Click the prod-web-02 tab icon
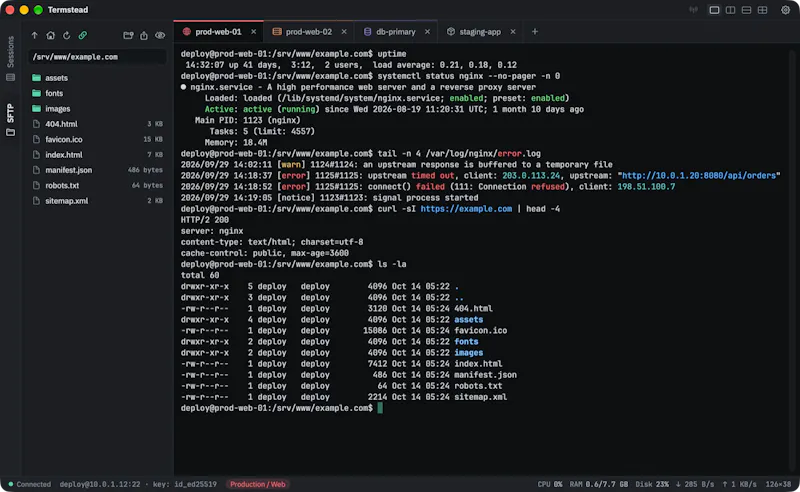The height and width of the screenshot is (492, 800). [277, 32]
